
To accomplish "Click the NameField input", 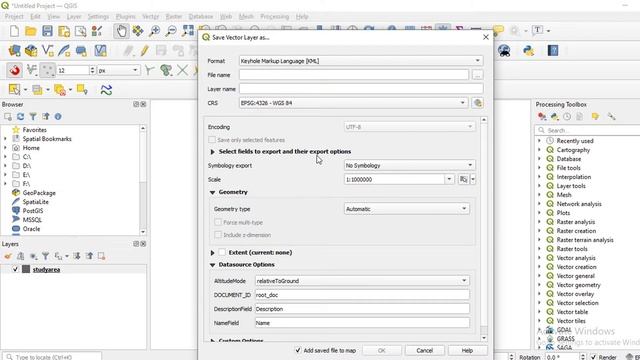I will click(362, 323).
